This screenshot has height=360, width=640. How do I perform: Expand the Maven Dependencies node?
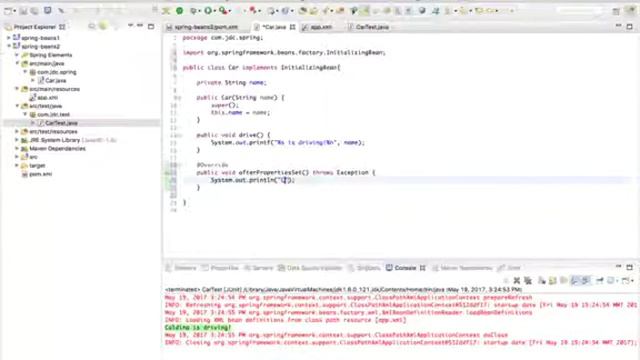tap(17, 149)
